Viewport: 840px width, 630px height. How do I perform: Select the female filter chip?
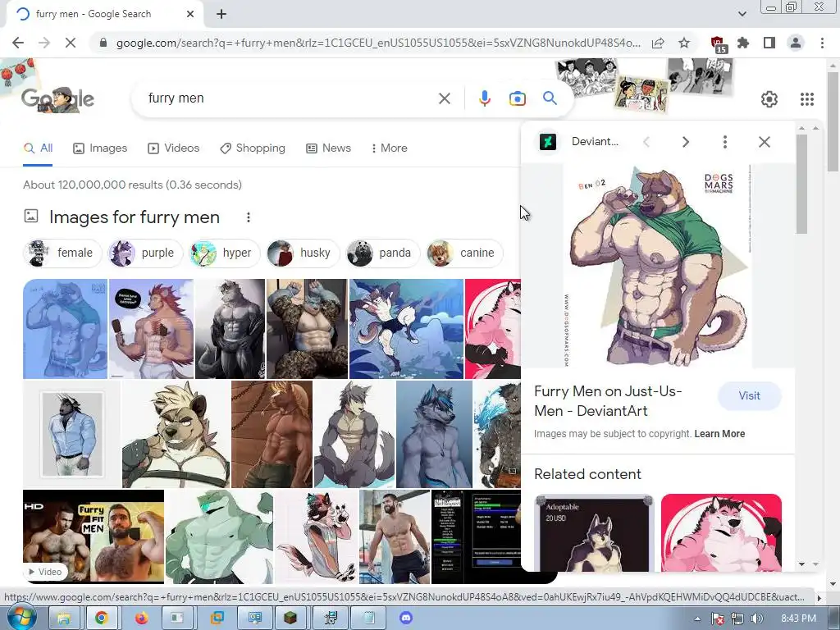62,253
